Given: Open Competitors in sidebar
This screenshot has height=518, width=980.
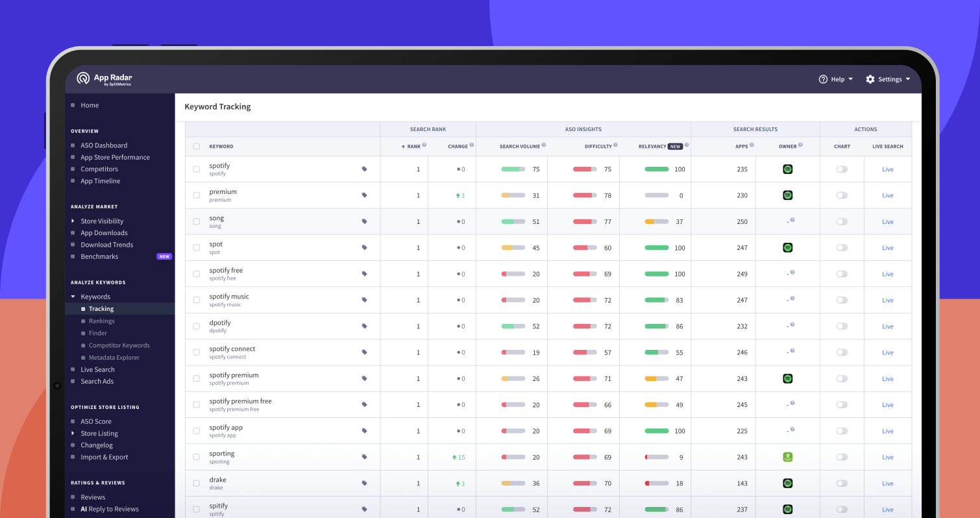Looking at the screenshot, I should [x=99, y=169].
